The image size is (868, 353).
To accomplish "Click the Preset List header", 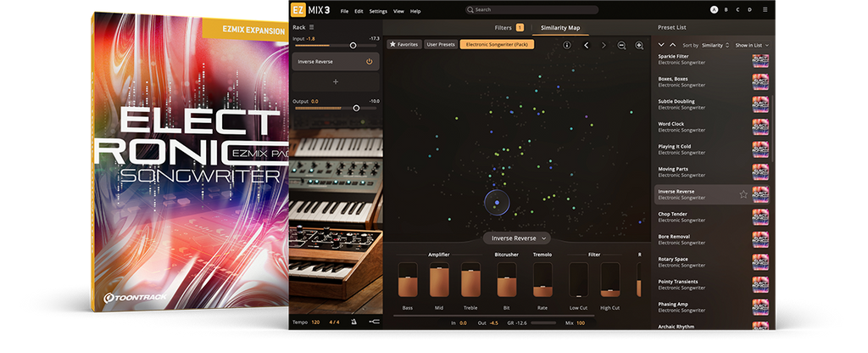I will 671,28.
